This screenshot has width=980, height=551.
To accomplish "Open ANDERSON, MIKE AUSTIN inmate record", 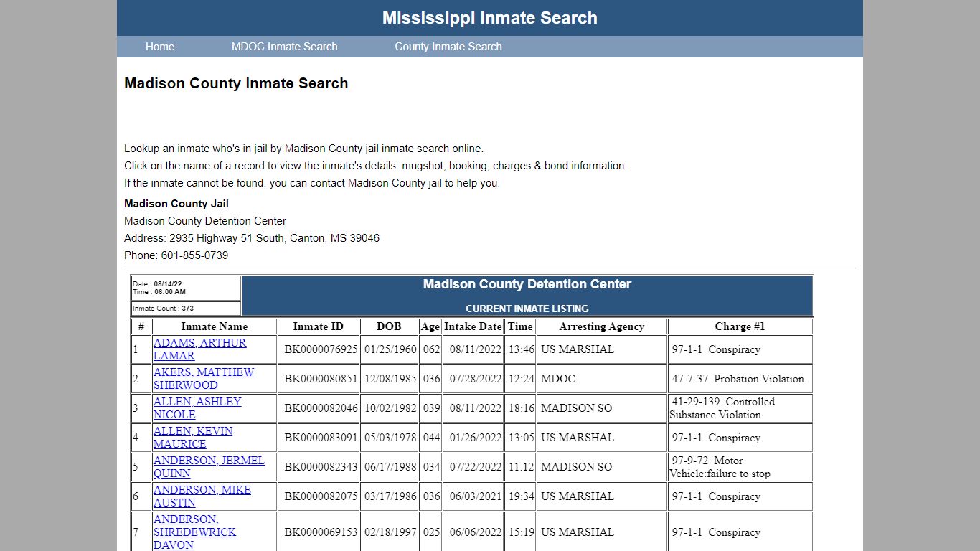I will (x=202, y=496).
